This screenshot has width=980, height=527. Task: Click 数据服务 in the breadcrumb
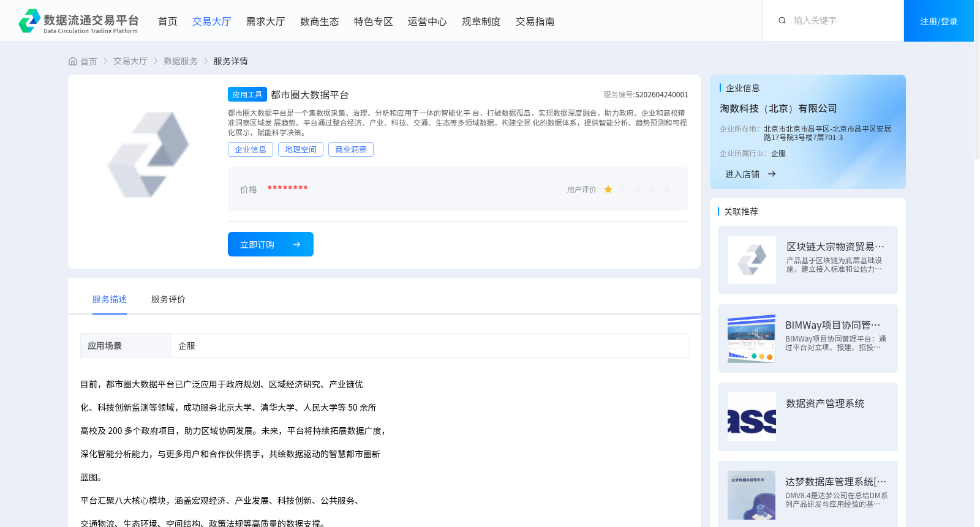(181, 61)
